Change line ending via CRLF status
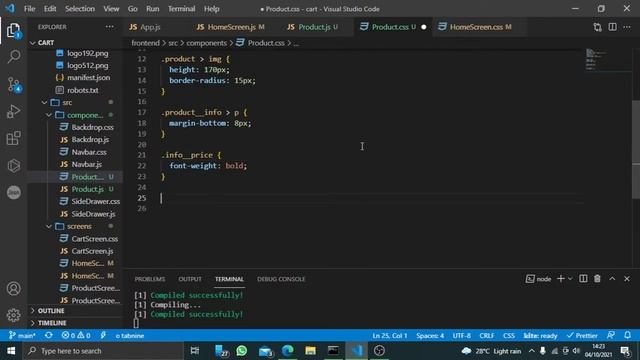This screenshot has height=360, width=640. [x=487, y=336]
